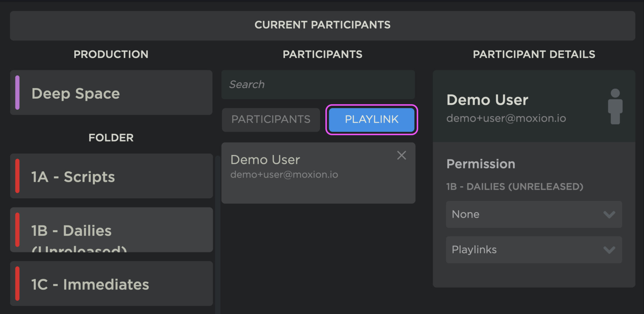Viewport: 644px width, 314px height.
Task: Focus the participants Search field
Action: [318, 85]
